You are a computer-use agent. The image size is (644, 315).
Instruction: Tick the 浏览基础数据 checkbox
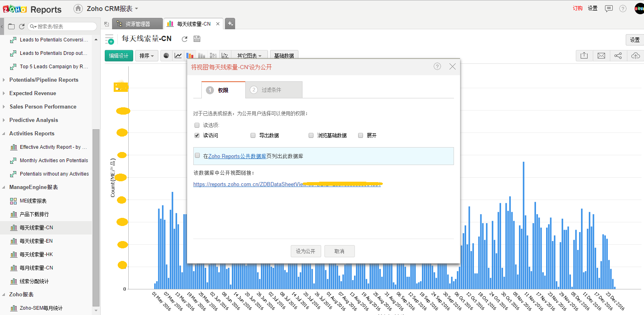311,135
